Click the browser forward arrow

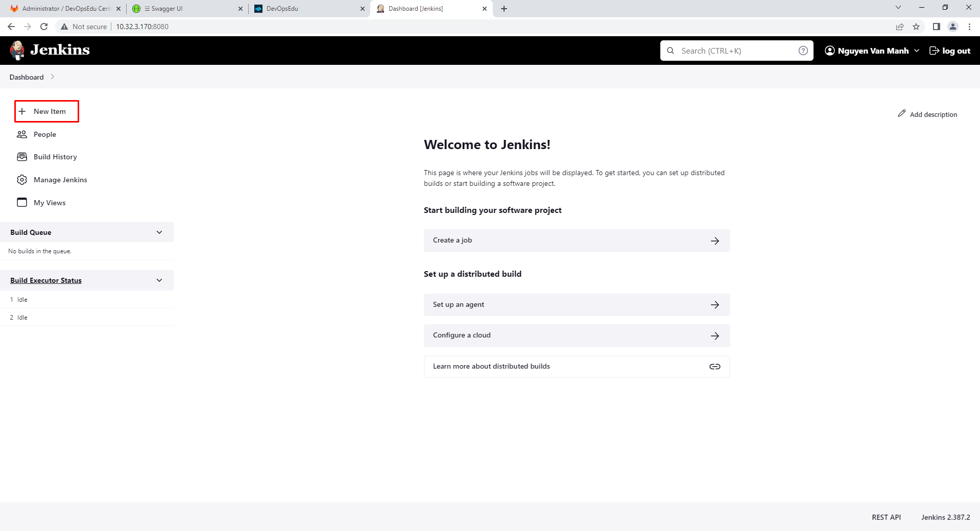coord(28,27)
